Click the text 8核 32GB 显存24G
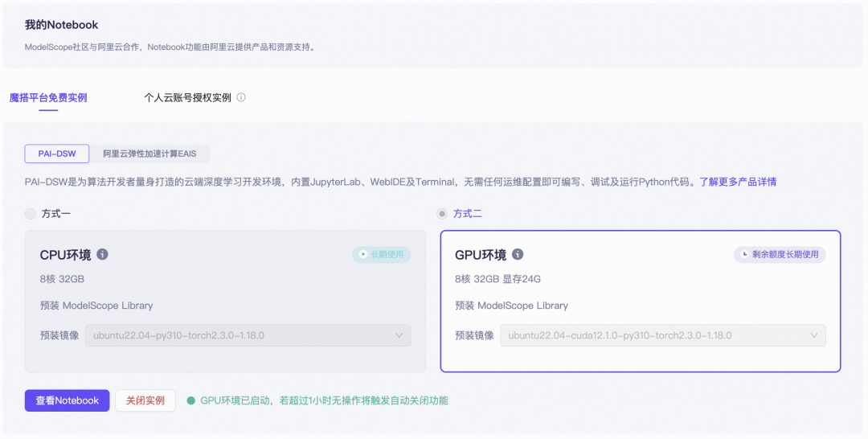868x439 pixels. [497, 279]
